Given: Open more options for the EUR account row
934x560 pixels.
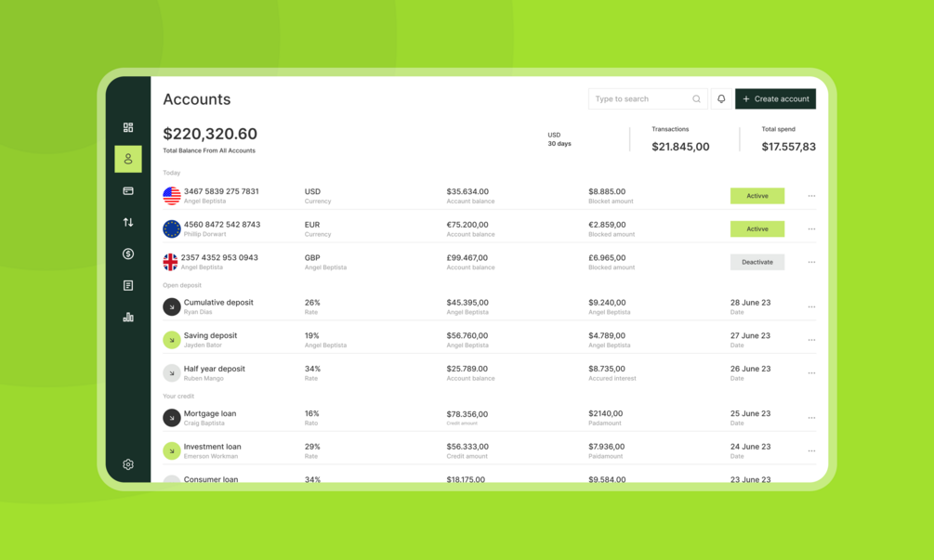Looking at the screenshot, I should click(x=811, y=229).
